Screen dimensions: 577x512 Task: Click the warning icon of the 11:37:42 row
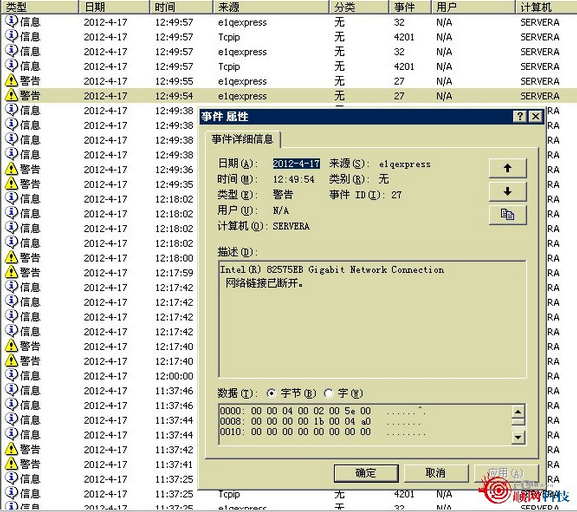11,449
